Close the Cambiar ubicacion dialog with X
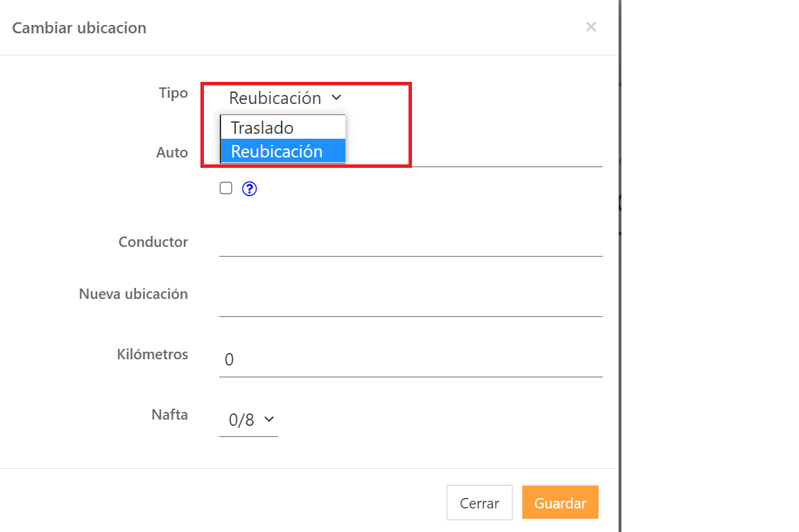This screenshot has height=532, width=799. pyautogui.click(x=591, y=27)
